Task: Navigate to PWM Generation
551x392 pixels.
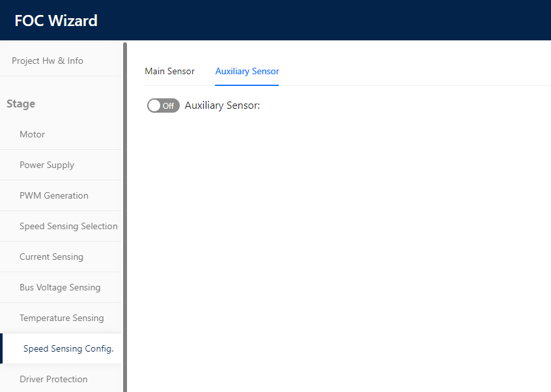Action: pos(54,195)
